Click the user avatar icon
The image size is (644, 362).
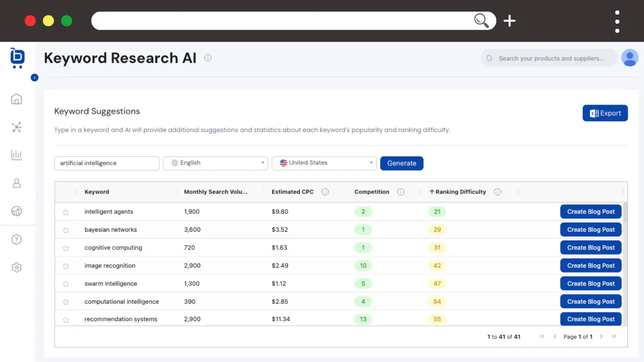pyautogui.click(x=630, y=58)
